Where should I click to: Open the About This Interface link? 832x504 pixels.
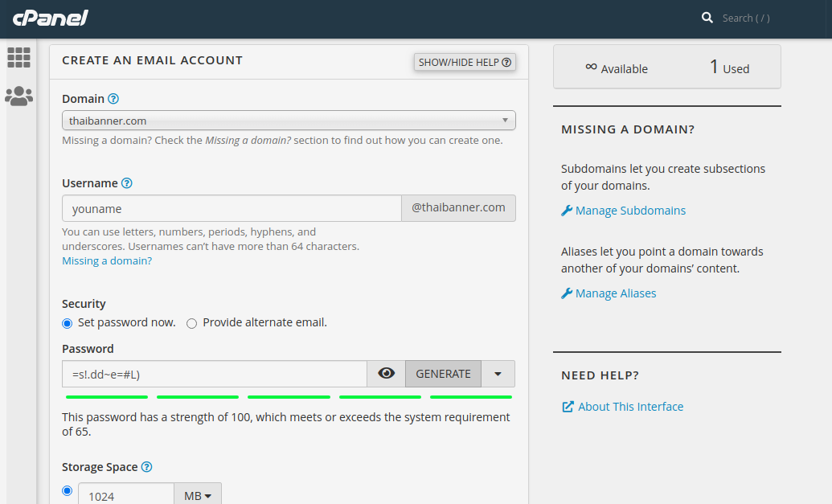pyautogui.click(x=630, y=407)
